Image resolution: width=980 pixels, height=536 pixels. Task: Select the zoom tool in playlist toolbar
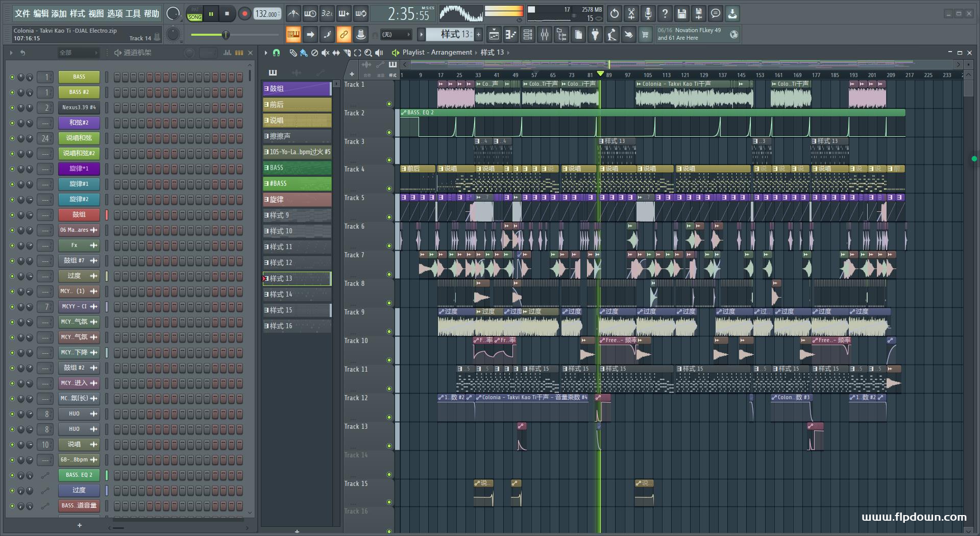tap(369, 53)
